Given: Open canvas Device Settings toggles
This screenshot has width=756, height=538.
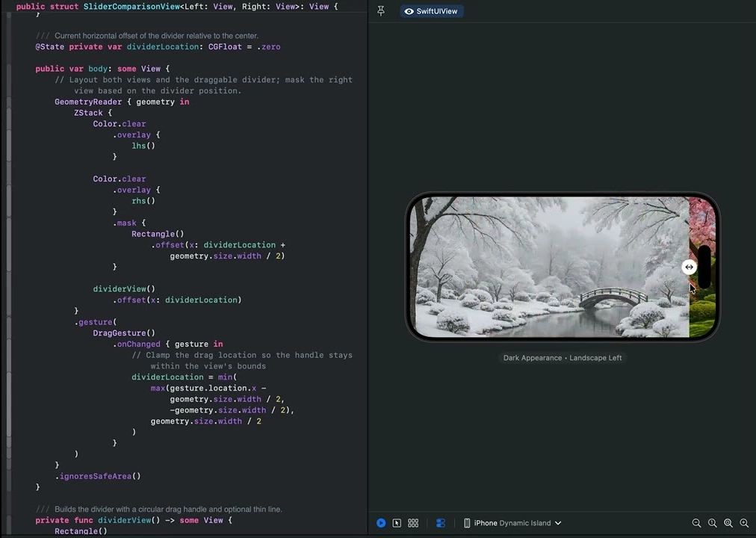Looking at the screenshot, I should pos(441,523).
